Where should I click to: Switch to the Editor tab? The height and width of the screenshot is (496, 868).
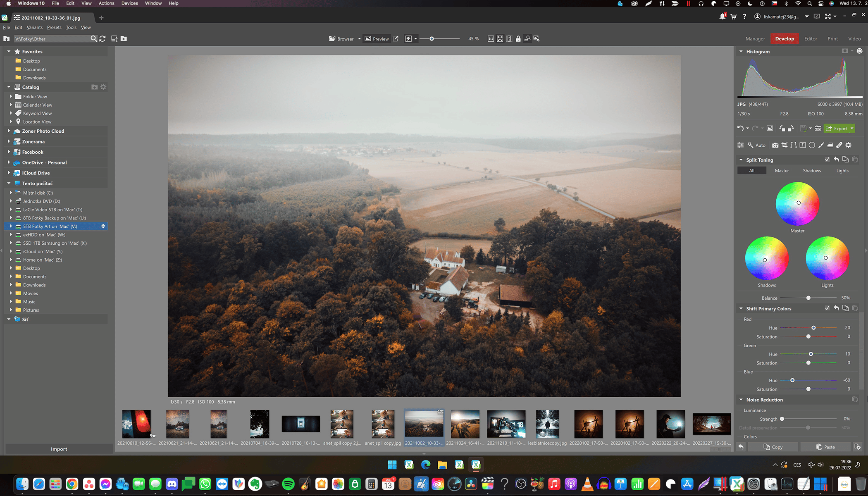click(811, 39)
